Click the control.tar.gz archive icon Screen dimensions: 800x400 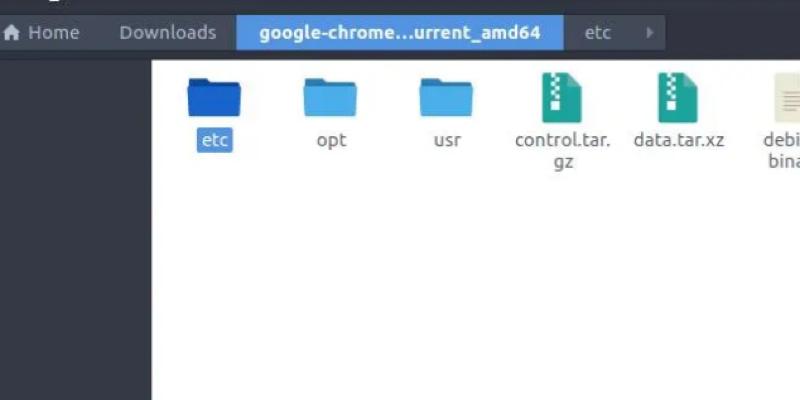pyautogui.click(x=562, y=97)
